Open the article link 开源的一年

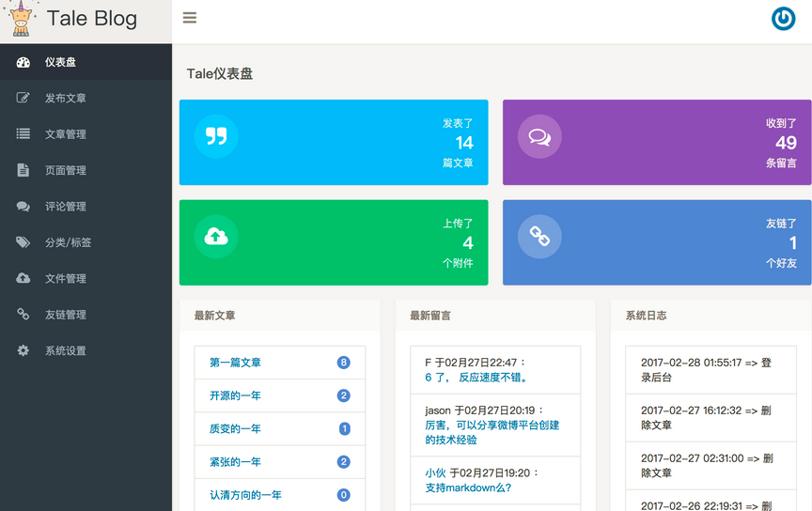(235, 395)
